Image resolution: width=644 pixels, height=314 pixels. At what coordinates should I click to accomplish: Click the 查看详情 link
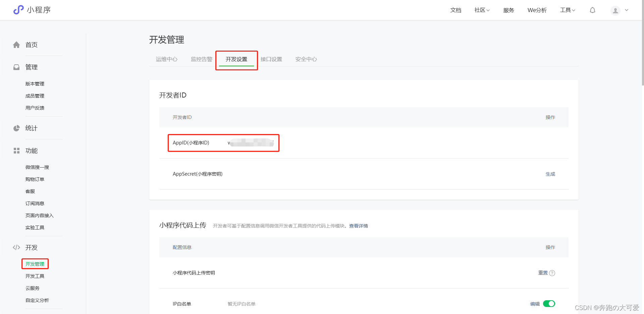coord(359,226)
